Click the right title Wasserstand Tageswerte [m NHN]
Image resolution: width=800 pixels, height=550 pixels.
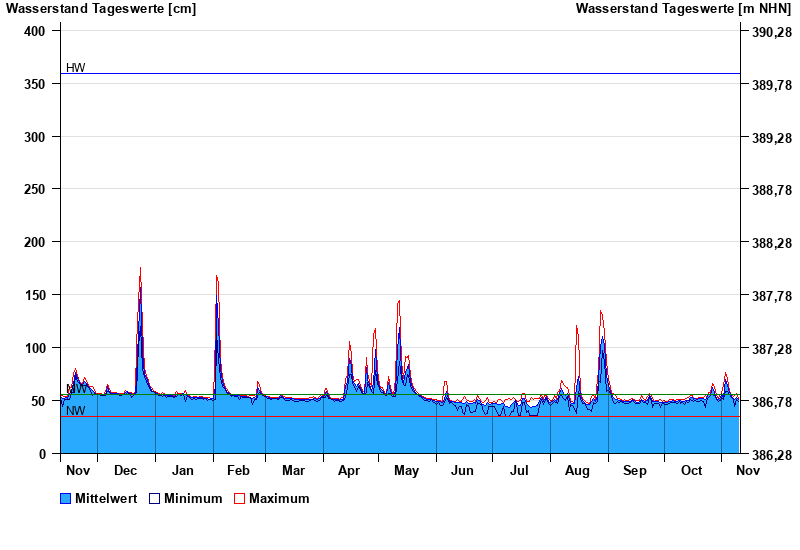point(683,9)
